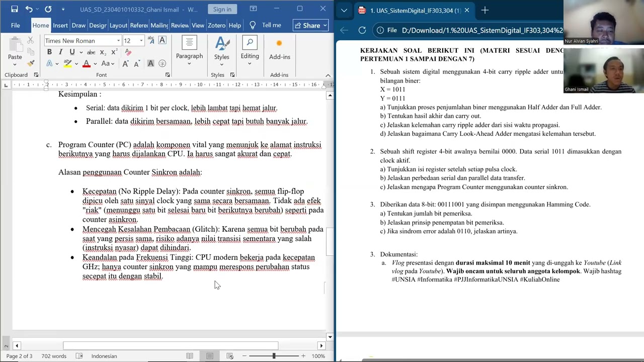The width and height of the screenshot is (644, 362).
Task: Toggle Underline formatting
Action: click(x=72, y=52)
